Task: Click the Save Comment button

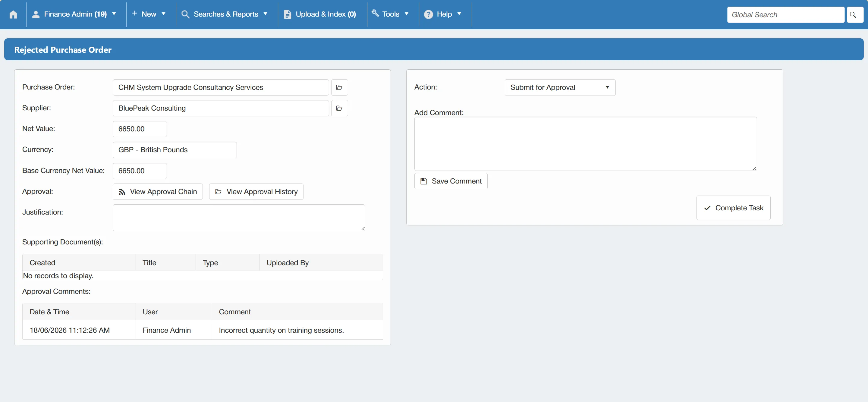Action: pyautogui.click(x=451, y=181)
